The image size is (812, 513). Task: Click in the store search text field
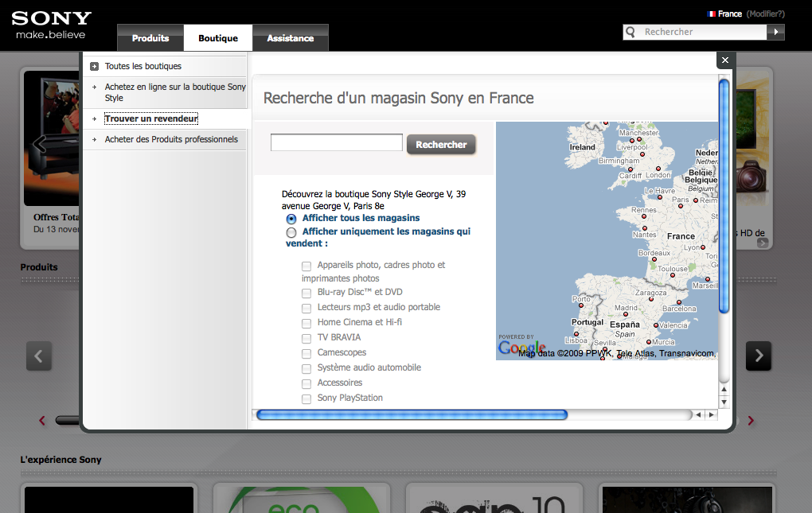click(337, 142)
